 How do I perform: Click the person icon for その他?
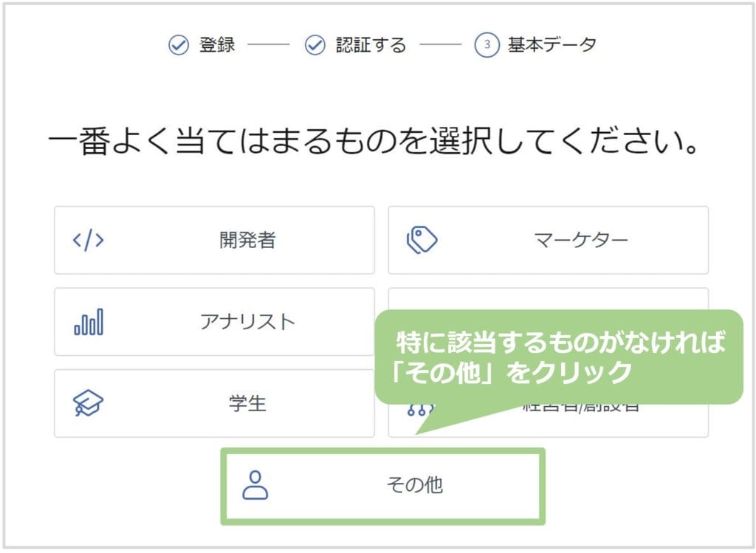pos(255,485)
